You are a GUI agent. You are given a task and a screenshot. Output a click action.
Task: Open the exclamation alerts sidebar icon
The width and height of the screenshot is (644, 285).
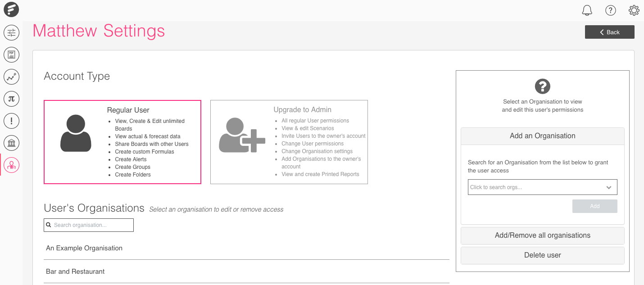[x=11, y=121]
